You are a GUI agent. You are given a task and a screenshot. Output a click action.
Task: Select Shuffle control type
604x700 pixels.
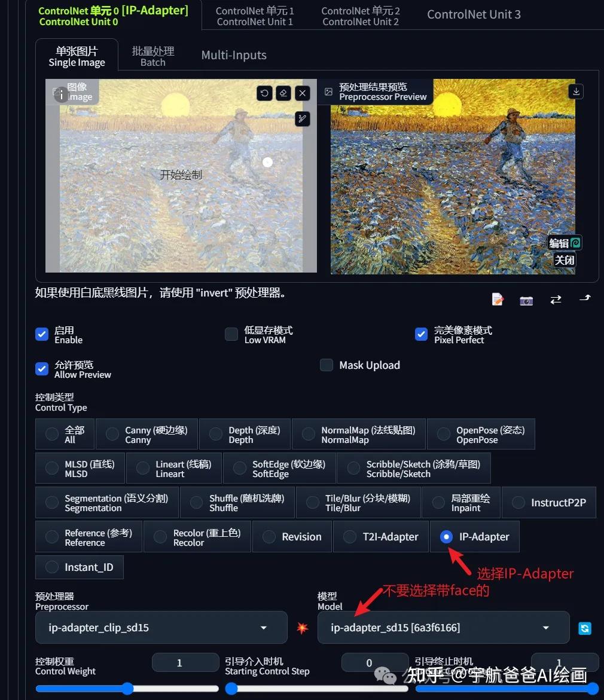tap(237, 503)
